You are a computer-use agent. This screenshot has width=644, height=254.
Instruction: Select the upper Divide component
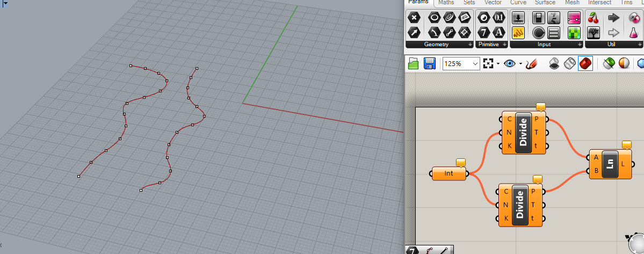coord(524,133)
